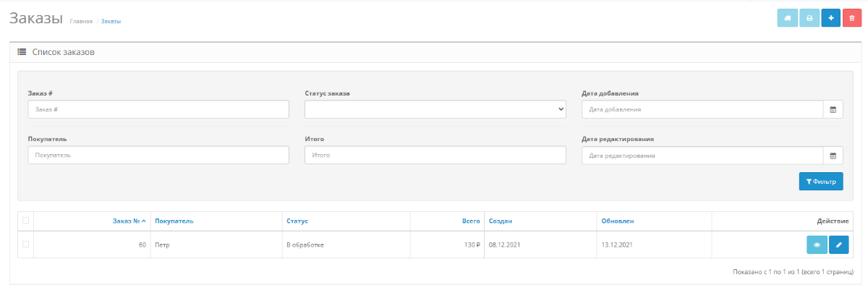
Task: Sort orders by Статус column
Action: point(297,221)
